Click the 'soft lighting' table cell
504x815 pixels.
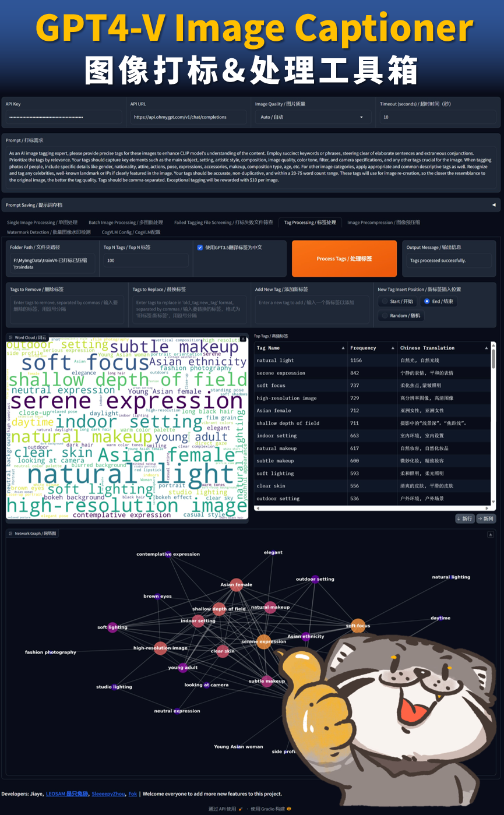click(x=300, y=474)
